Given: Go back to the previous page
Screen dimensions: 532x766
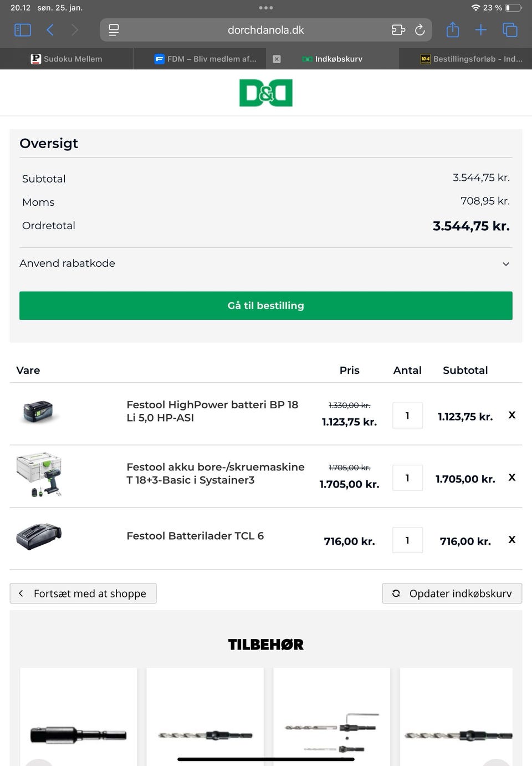Looking at the screenshot, I should click(50, 30).
